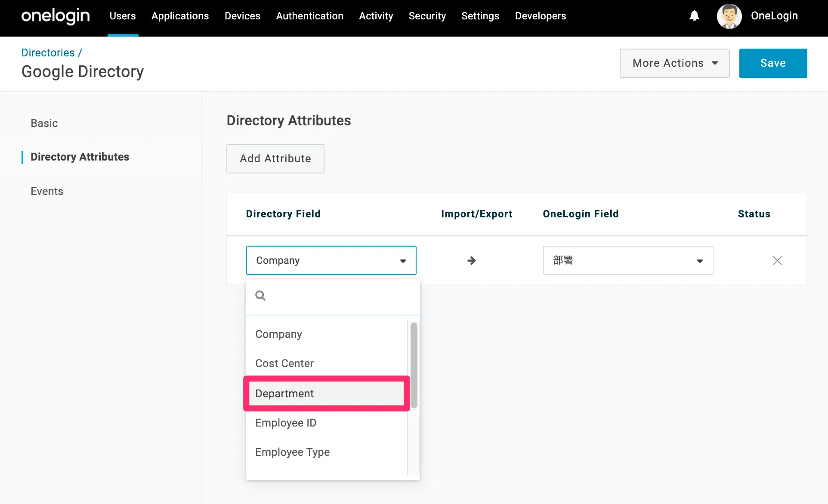The width and height of the screenshot is (828, 504).
Task: Click the Directories breadcrumb link
Action: pos(48,53)
